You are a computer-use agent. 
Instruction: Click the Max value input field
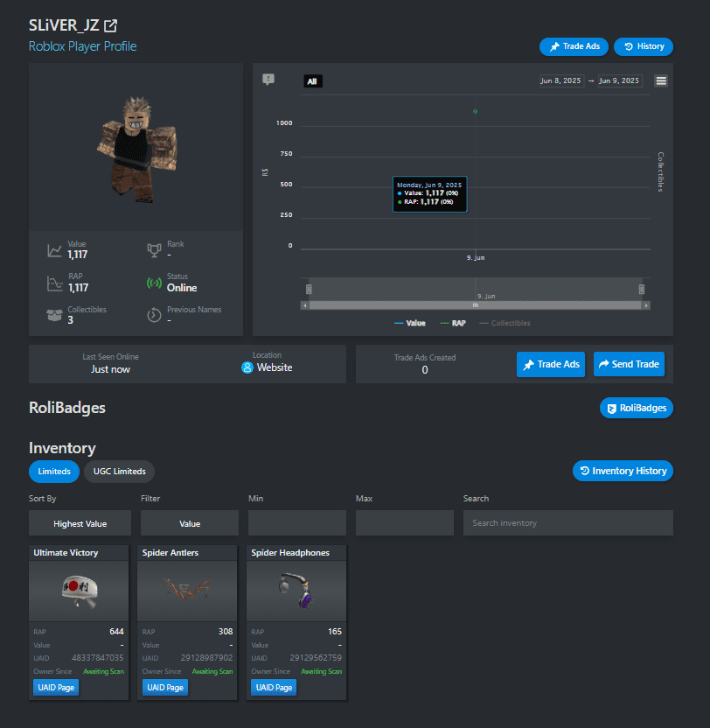(405, 522)
